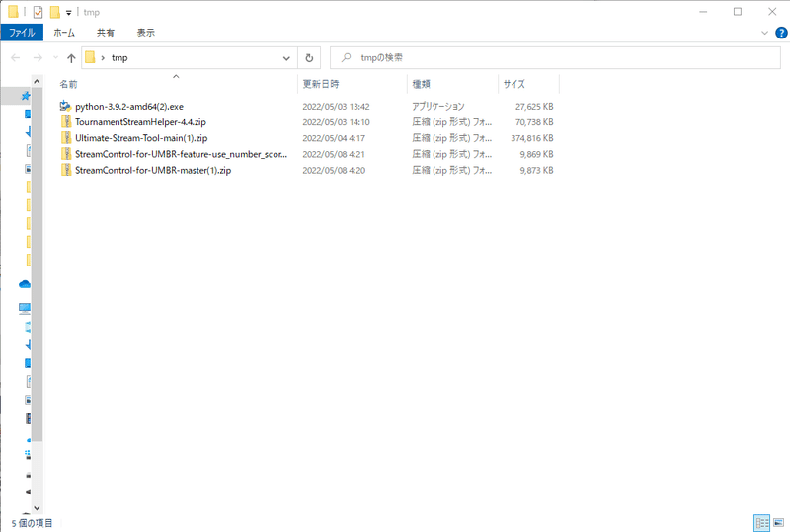
Task: Click the date 2022/05/08 4:20
Action: [x=334, y=171]
